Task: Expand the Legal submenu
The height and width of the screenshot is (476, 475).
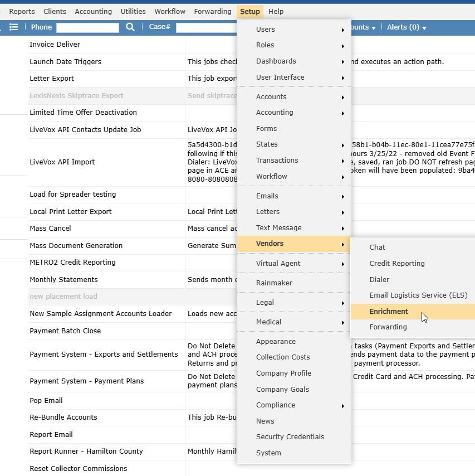Action: pyautogui.click(x=265, y=302)
